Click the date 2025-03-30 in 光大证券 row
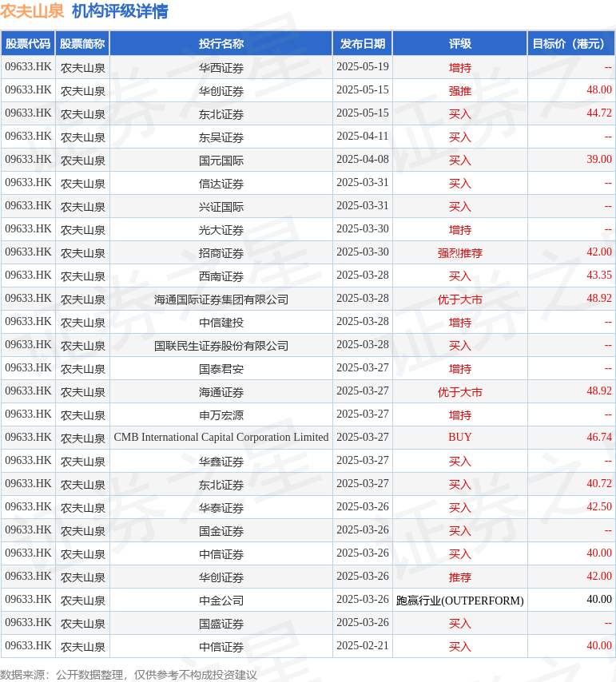Image resolution: width=616 pixels, height=682 pixels. 363,228
